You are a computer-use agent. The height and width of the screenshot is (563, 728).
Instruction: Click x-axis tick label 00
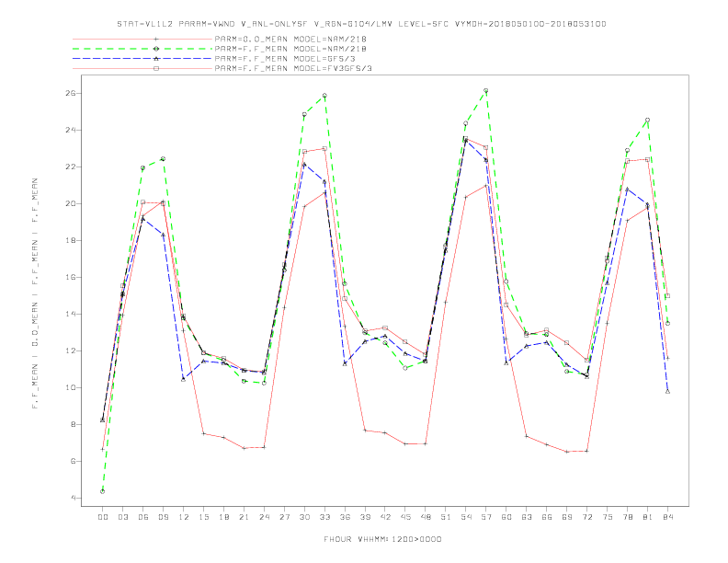[103, 517]
